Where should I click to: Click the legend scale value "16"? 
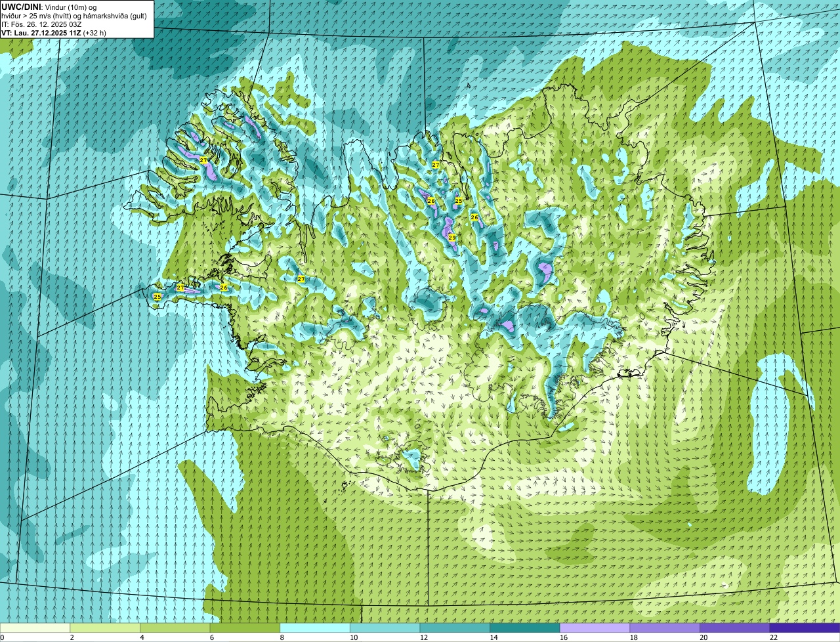(x=563, y=637)
